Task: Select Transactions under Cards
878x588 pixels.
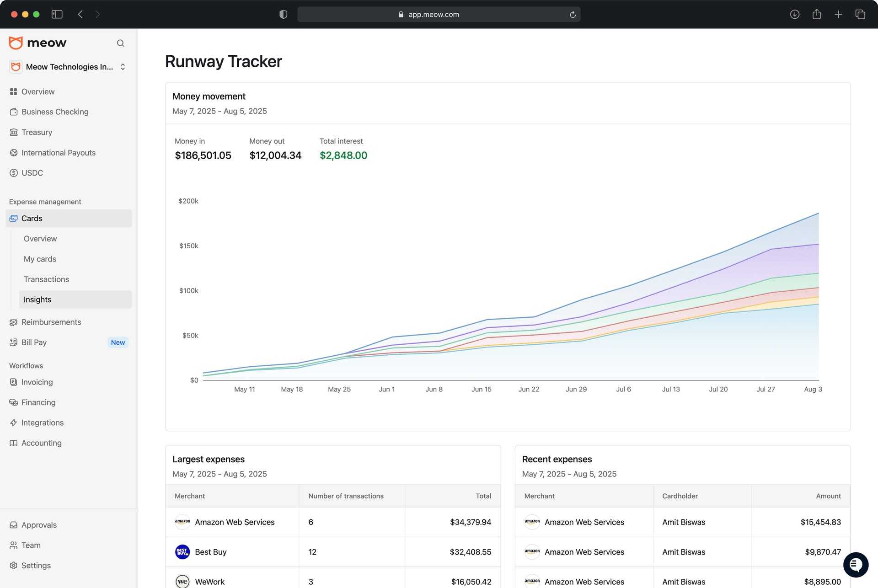Action: point(46,279)
